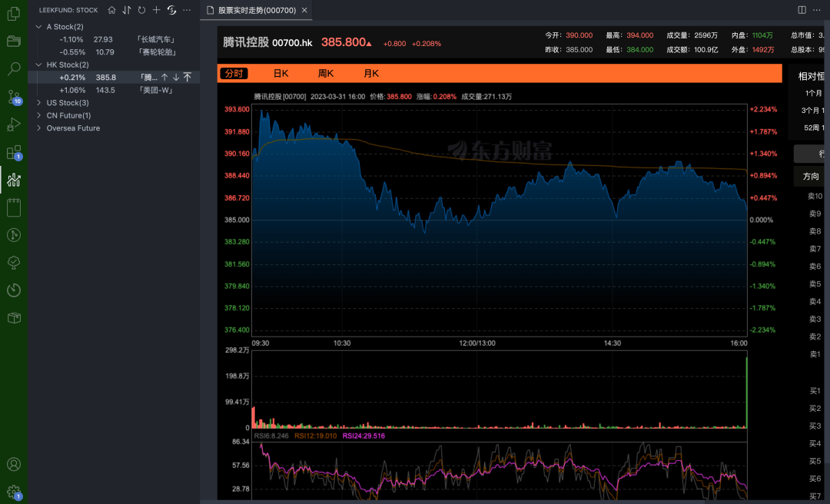The image size is (830, 504).
Task: Switch to the 日K chart tab
Action: click(x=281, y=74)
